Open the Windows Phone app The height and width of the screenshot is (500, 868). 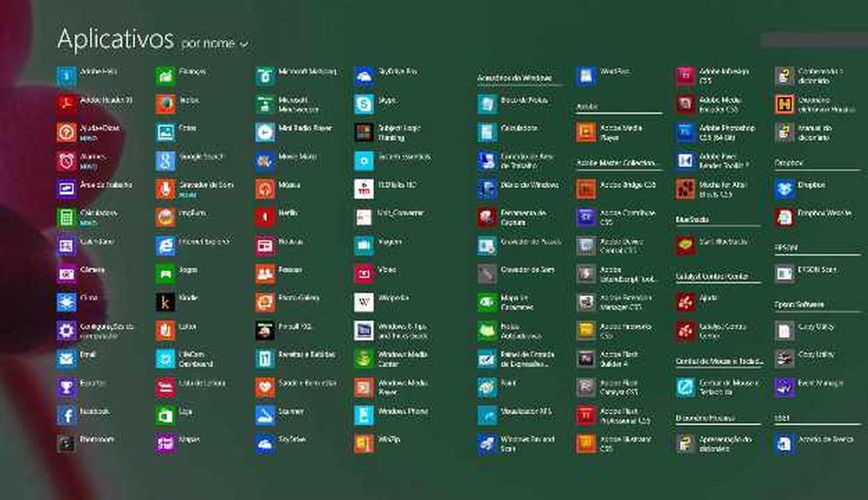(x=392, y=415)
